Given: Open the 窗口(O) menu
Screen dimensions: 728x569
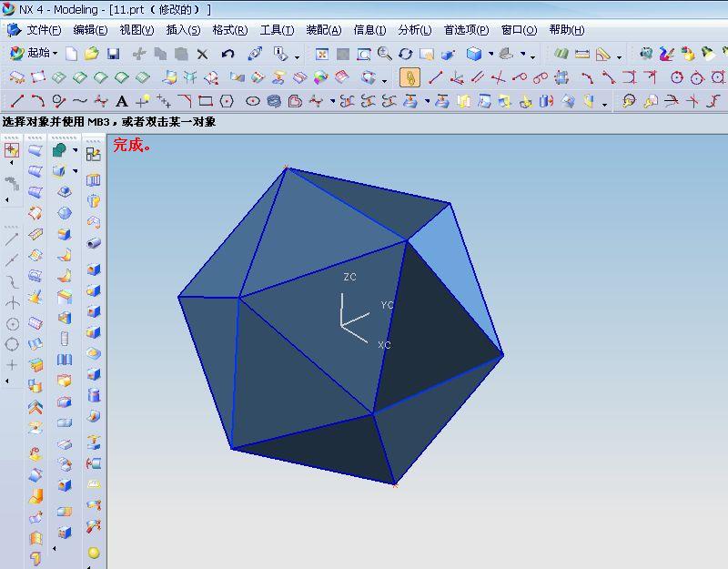Looking at the screenshot, I should click(x=519, y=30).
